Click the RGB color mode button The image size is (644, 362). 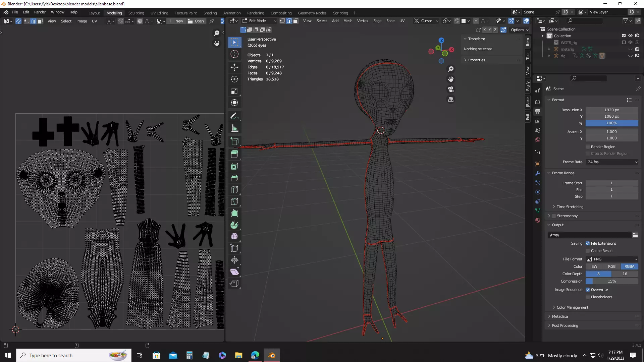[612, 266]
